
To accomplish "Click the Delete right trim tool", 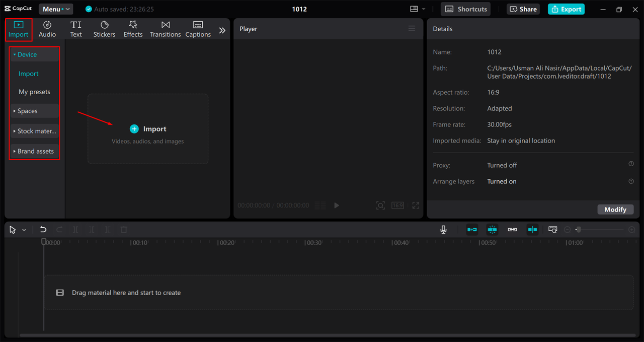I will tap(108, 230).
